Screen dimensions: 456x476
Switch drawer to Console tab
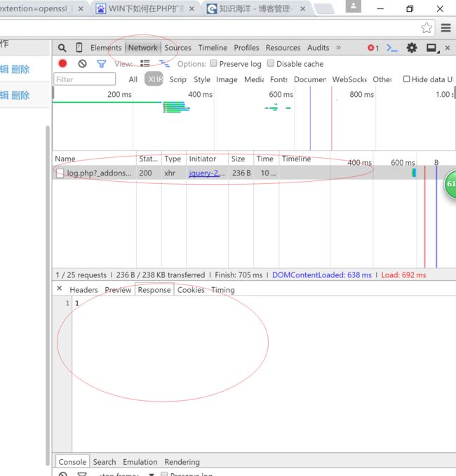click(72, 461)
